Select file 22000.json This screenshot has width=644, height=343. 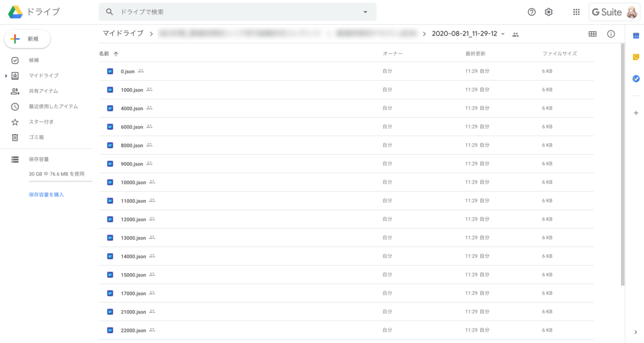coord(346,330)
